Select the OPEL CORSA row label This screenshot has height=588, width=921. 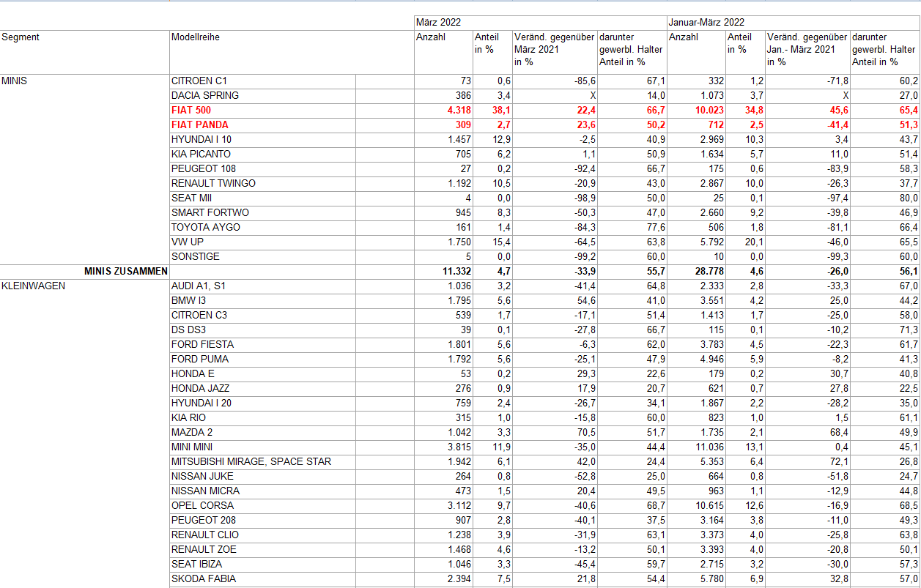tap(203, 505)
